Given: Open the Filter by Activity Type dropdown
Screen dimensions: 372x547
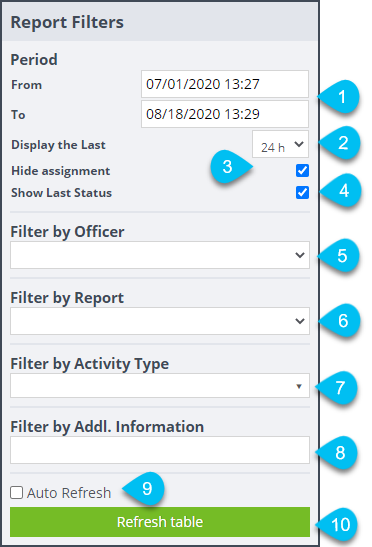Looking at the screenshot, I should click(160, 385).
